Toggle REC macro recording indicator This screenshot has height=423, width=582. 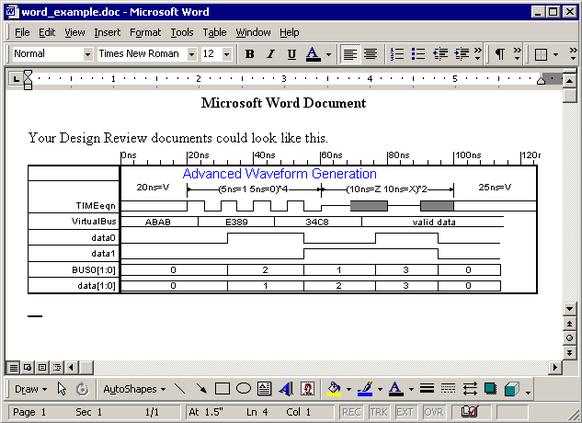[x=351, y=412]
